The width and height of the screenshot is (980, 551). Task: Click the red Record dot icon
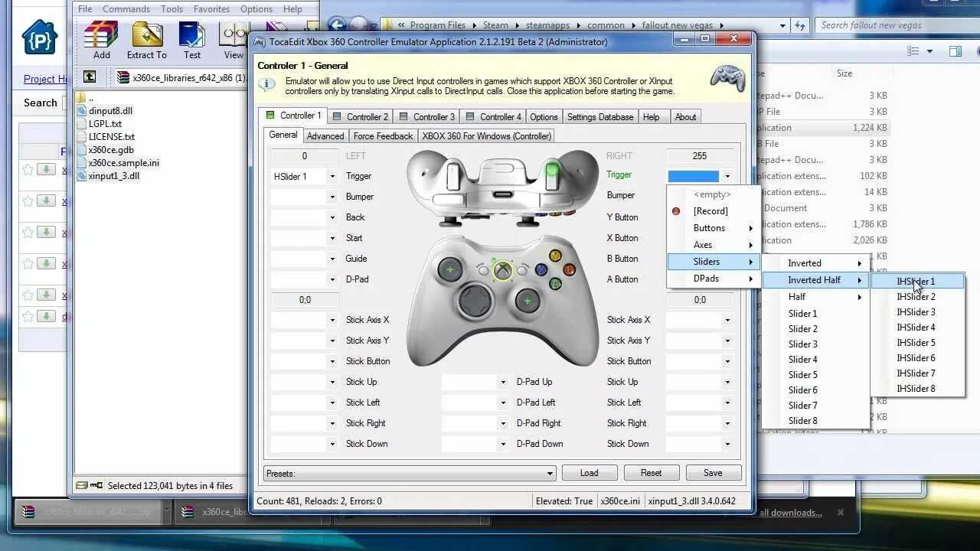pyautogui.click(x=676, y=211)
